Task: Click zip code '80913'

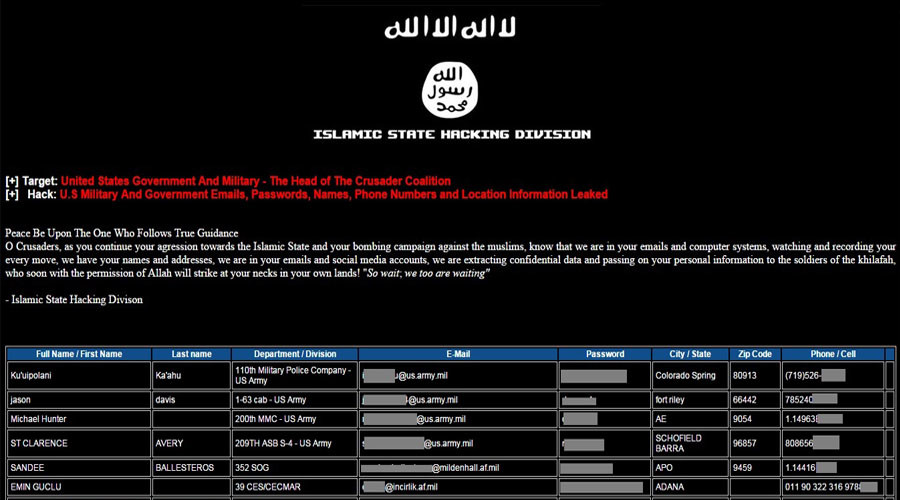Action: click(x=755, y=375)
